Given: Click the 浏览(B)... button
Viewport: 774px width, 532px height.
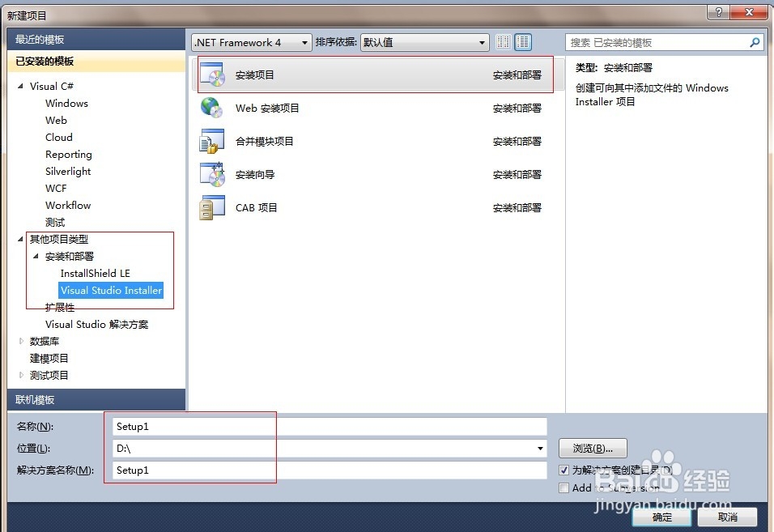Looking at the screenshot, I should pos(593,448).
